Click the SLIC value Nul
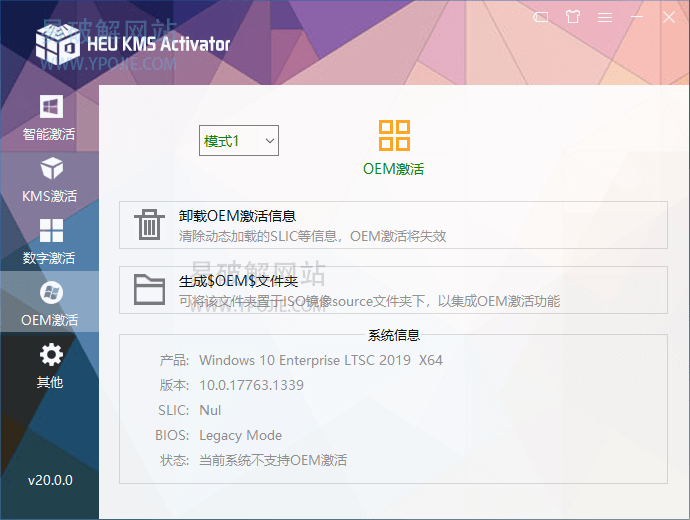This screenshot has width=690, height=520. coord(210,410)
